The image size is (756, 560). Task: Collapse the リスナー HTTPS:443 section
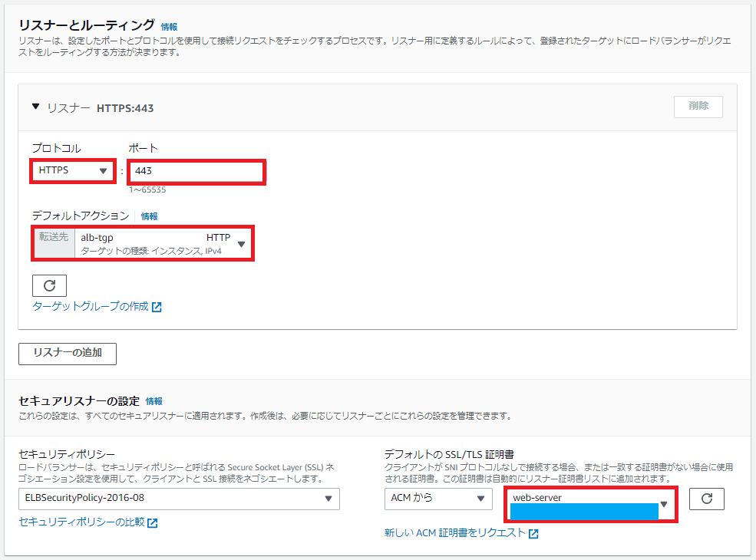[x=35, y=108]
